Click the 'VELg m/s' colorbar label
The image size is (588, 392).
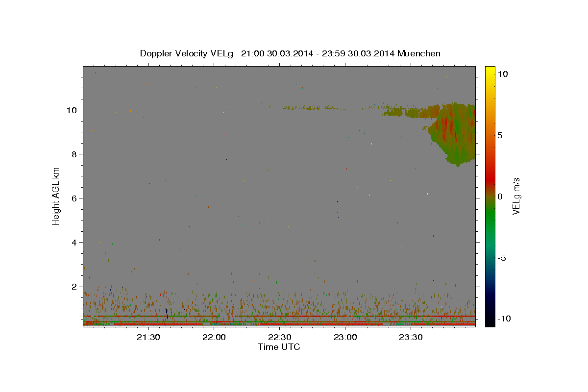click(515, 196)
